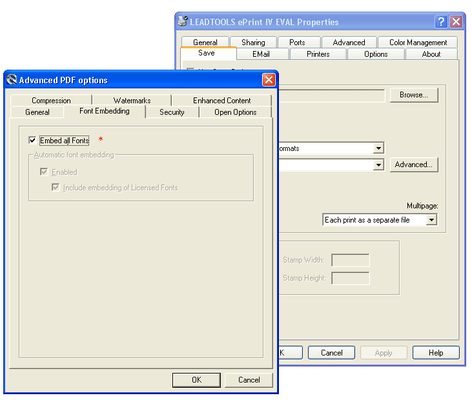This screenshot has height=400, width=472.
Task: Click Cancel in LEADTOOLS Properties window
Action: pyautogui.click(x=331, y=353)
